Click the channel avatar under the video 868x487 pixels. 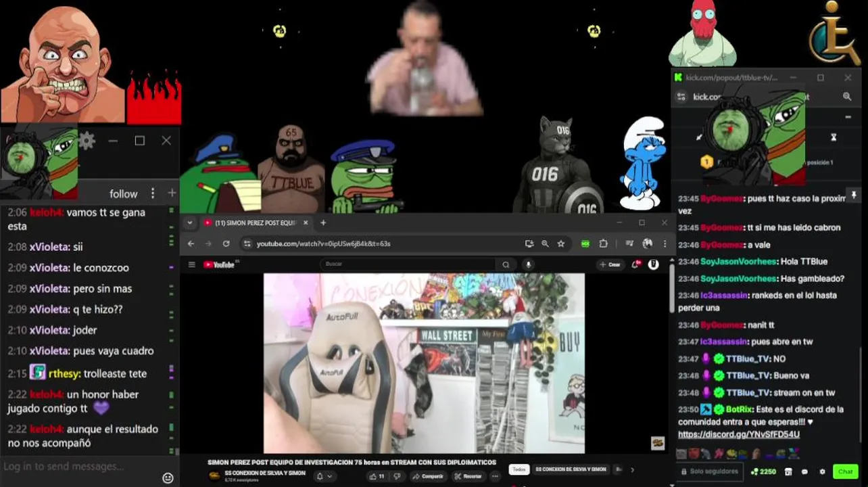coord(215,476)
